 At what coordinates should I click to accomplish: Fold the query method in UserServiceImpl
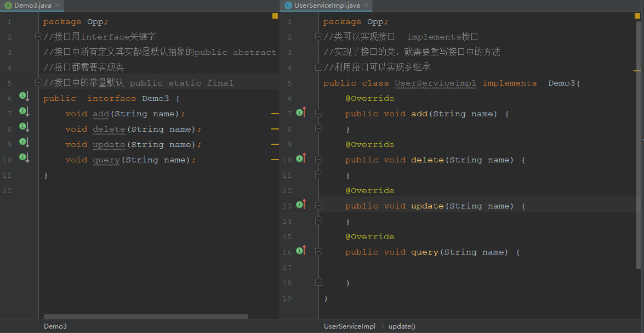(x=318, y=252)
